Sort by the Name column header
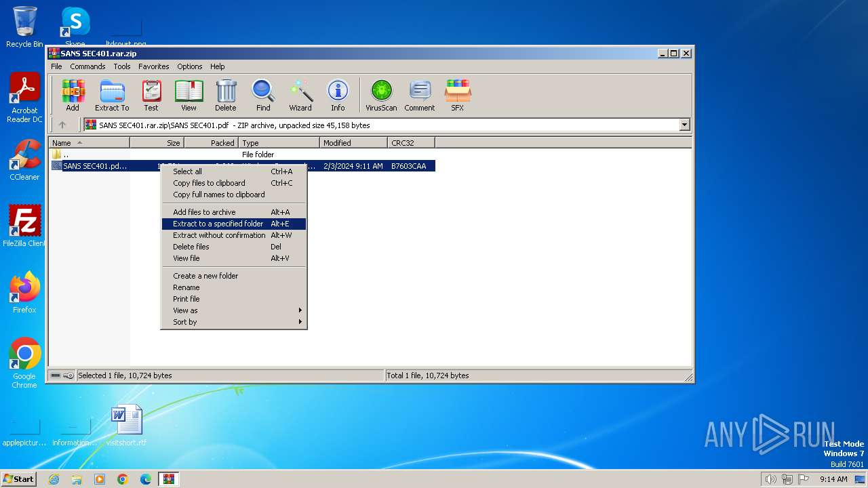Image resolution: width=868 pixels, height=488 pixels. click(x=89, y=143)
